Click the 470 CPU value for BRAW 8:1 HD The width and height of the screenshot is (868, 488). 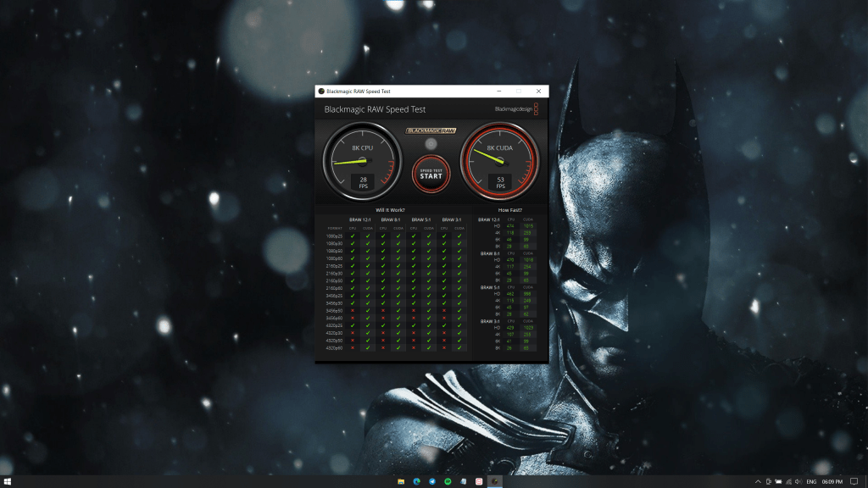(x=510, y=259)
